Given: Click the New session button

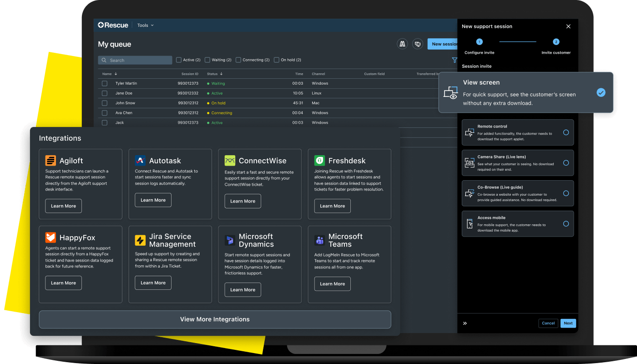Looking at the screenshot, I should [x=443, y=44].
